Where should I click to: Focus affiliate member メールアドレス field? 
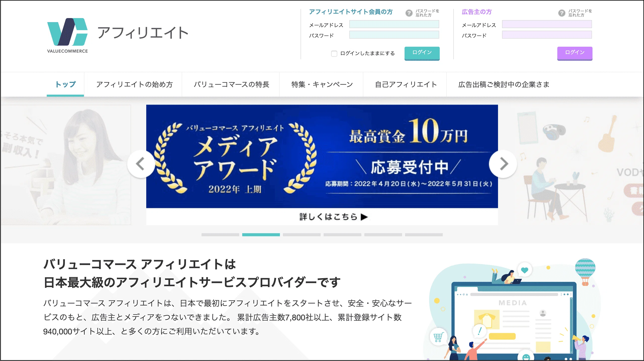pyautogui.click(x=394, y=24)
